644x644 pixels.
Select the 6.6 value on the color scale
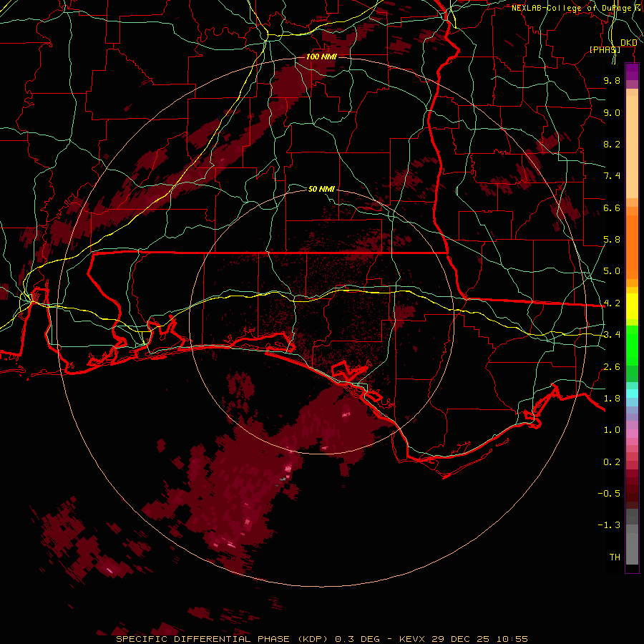612,208
